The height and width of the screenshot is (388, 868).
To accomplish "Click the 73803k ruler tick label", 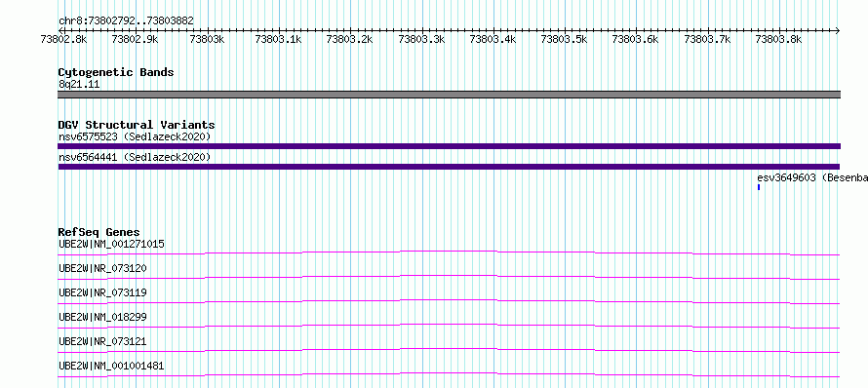I will 207,39.
